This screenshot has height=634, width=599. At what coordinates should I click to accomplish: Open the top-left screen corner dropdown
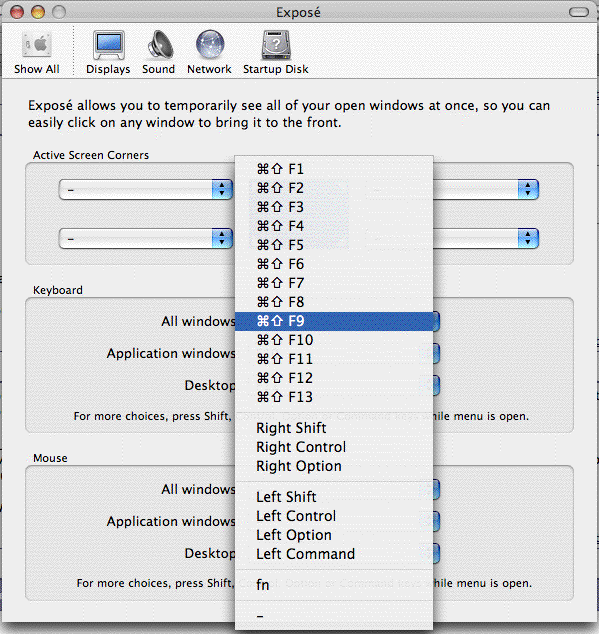point(146,189)
